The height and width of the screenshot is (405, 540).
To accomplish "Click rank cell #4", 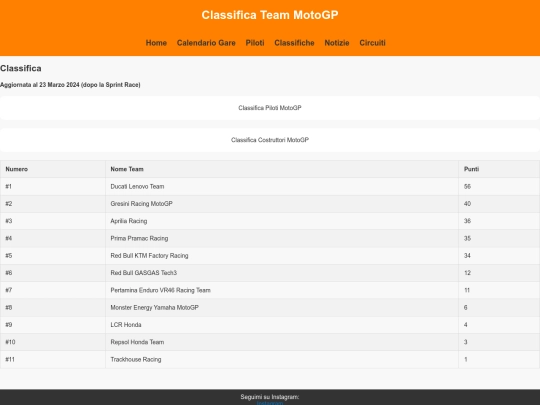I will pyautogui.click(x=53, y=238).
